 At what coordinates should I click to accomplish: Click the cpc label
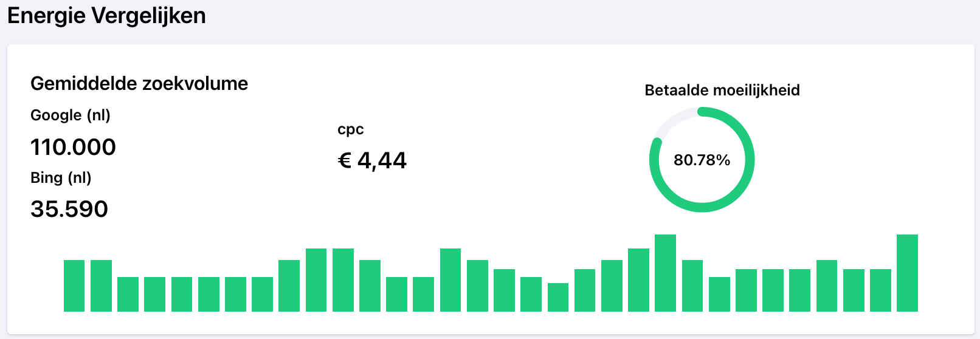coord(350,129)
